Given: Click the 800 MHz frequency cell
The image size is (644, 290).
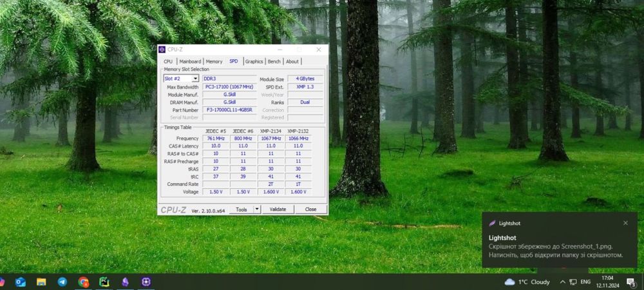Looking at the screenshot, I should pyautogui.click(x=243, y=139).
